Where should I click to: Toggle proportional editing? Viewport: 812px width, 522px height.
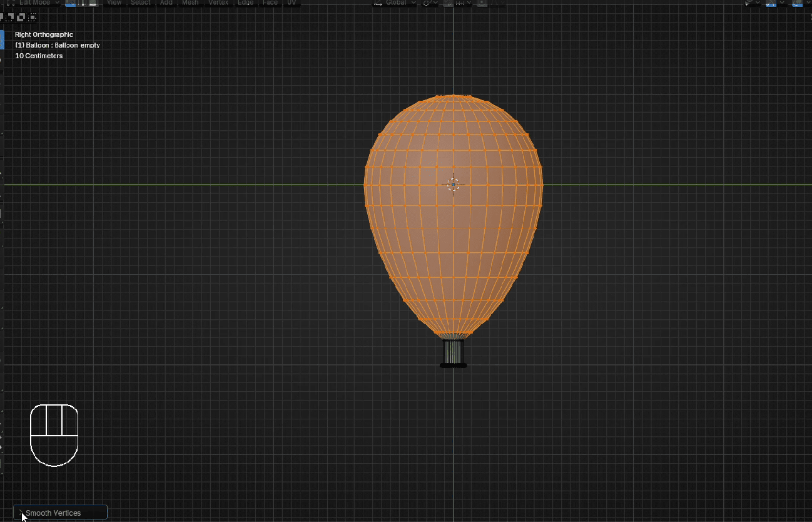click(481, 3)
